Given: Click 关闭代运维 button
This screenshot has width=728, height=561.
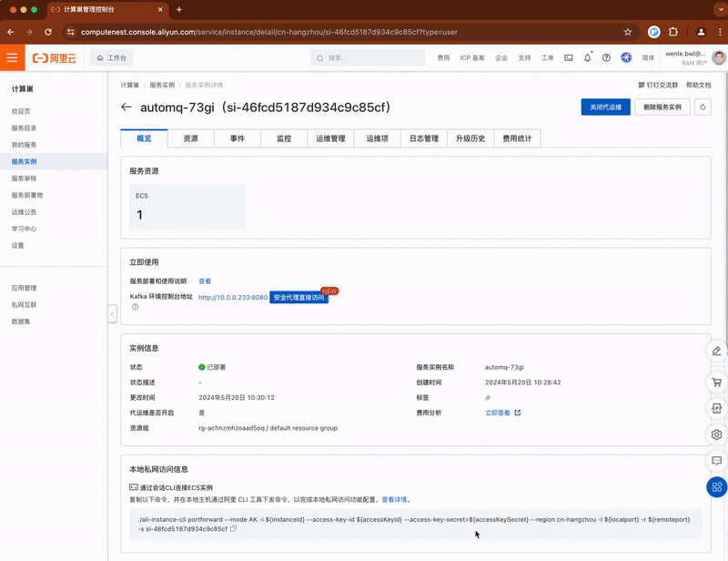Looking at the screenshot, I should tap(605, 107).
